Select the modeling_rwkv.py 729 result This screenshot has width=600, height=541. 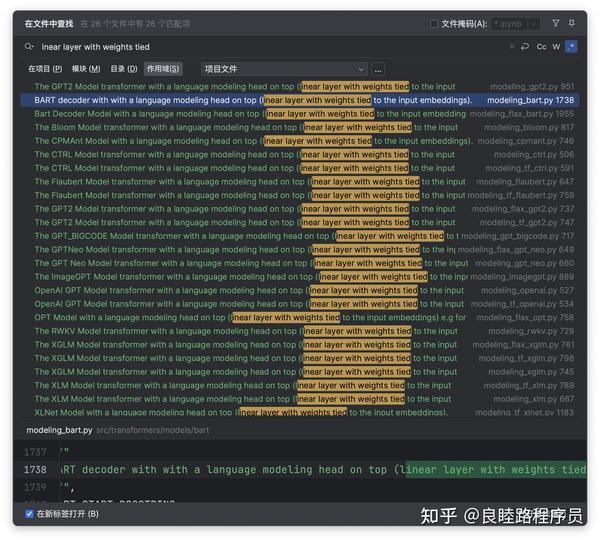click(x=300, y=331)
